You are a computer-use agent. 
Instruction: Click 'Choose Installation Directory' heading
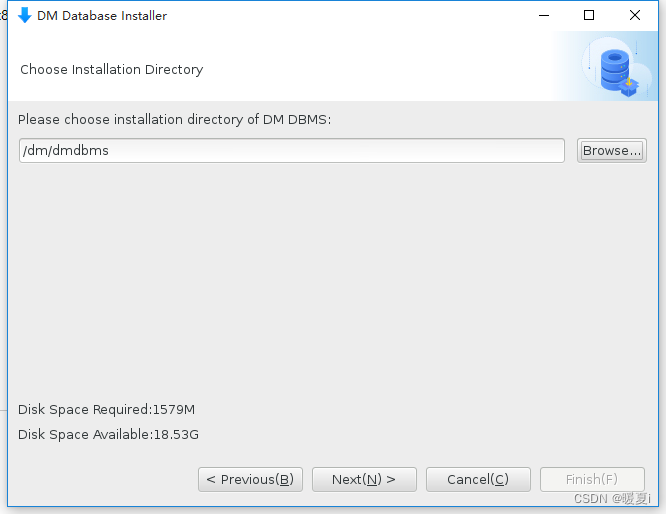tap(112, 69)
